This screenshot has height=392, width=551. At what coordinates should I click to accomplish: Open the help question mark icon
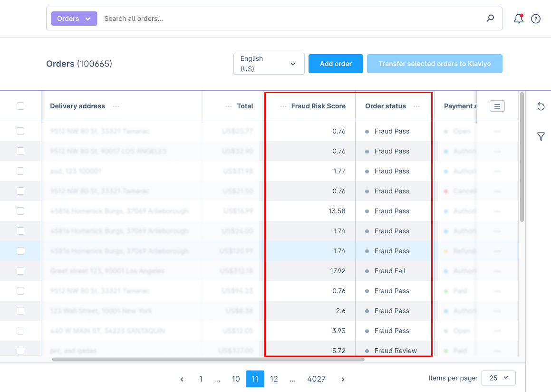click(x=536, y=19)
